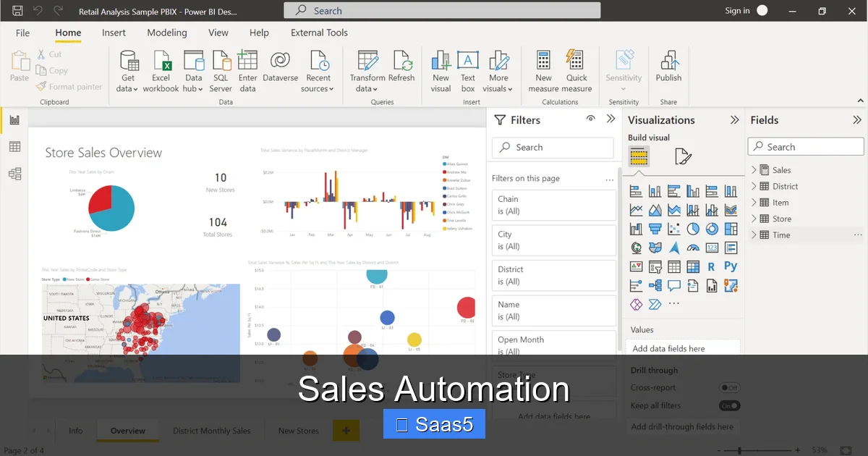
Task: Expand the District table fields
Action: pyautogui.click(x=754, y=186)
